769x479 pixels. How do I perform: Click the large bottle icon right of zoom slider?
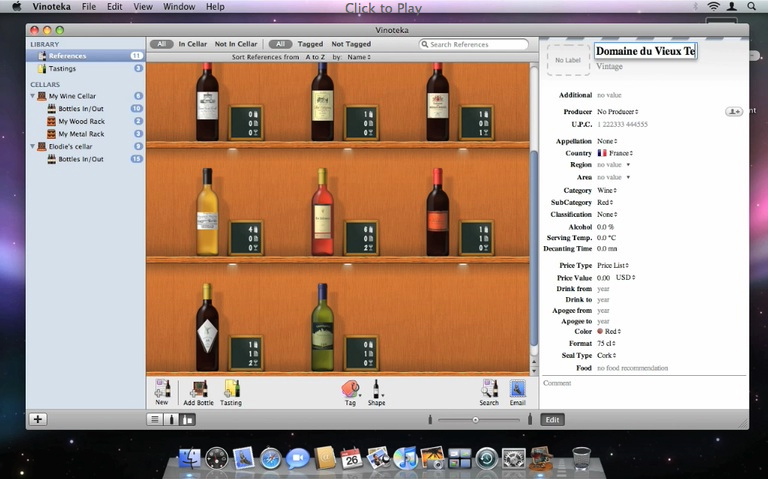click(530, 420)
